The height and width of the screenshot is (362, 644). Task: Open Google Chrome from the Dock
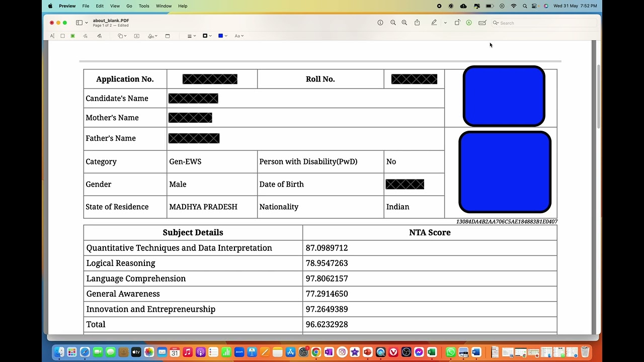tap(316, 352)
